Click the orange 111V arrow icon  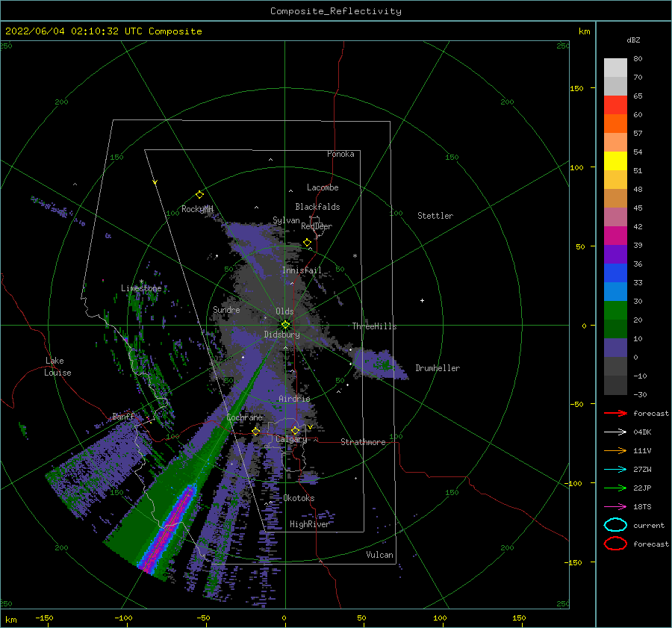click(x=615, y=450)
